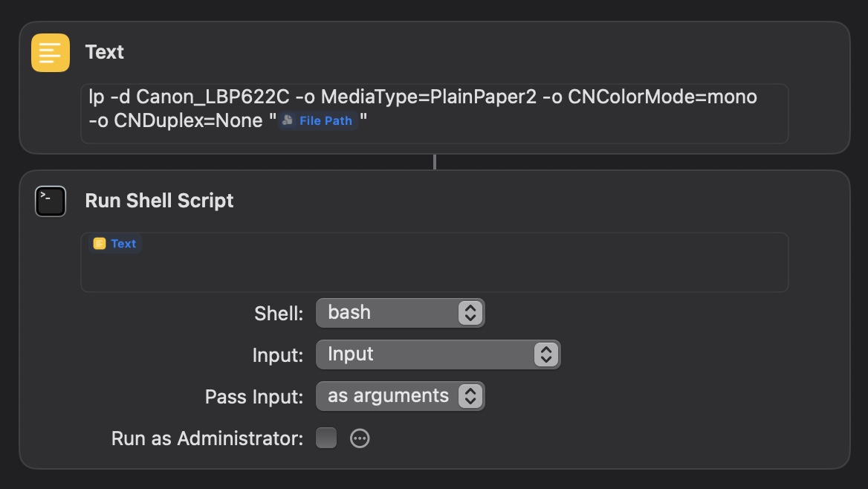Open the Pass Input 'as arguments' dropdown
The height and width of the screenshot is (489, 868).
tap(401, 396)
